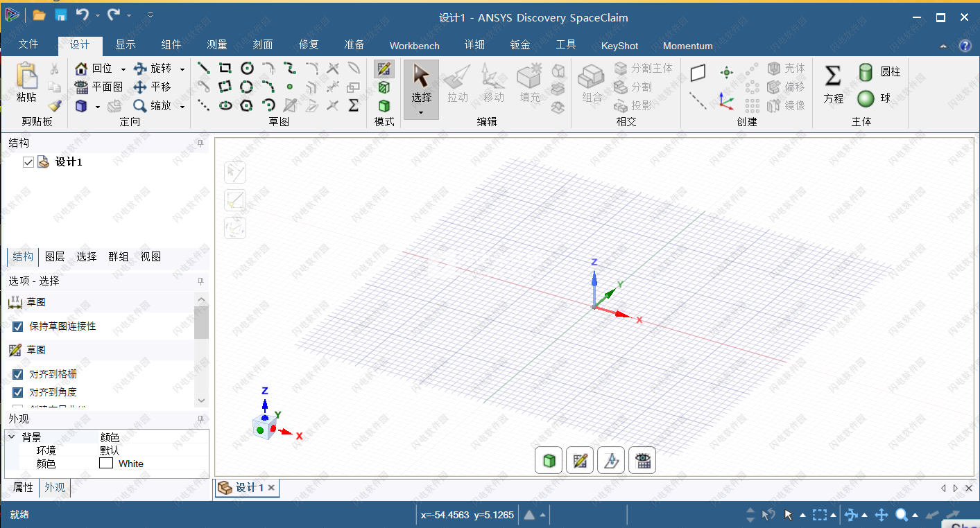Click the Axis creation dashed-line icon

[698, 101]
